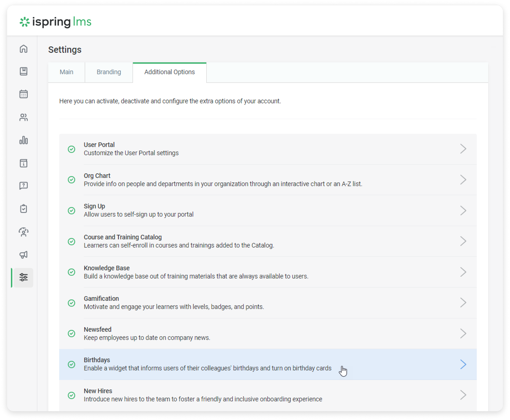
Task: Click the settings sliders sidebar icon
Action: pyautogui.click(x=23, y=277)
